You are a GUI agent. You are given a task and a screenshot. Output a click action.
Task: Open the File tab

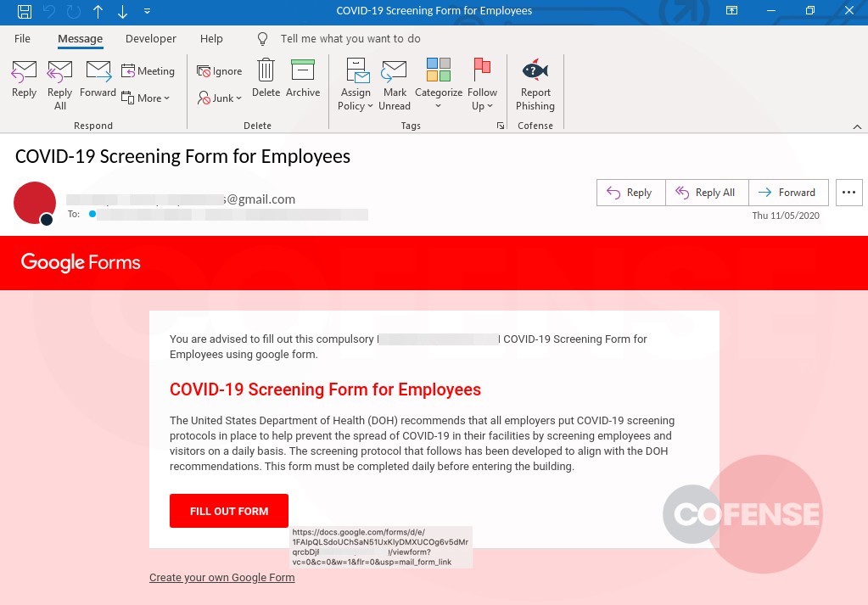point(22,39)
